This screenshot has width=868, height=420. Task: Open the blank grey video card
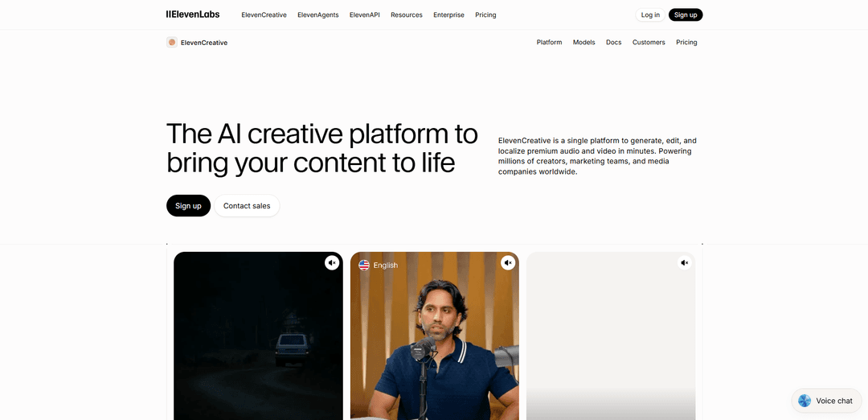coord(611,336)
